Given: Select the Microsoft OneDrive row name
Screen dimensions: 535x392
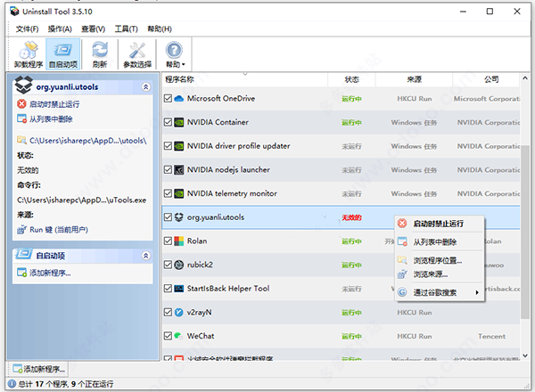Looking at the screenshot, I should coord(221,99).
